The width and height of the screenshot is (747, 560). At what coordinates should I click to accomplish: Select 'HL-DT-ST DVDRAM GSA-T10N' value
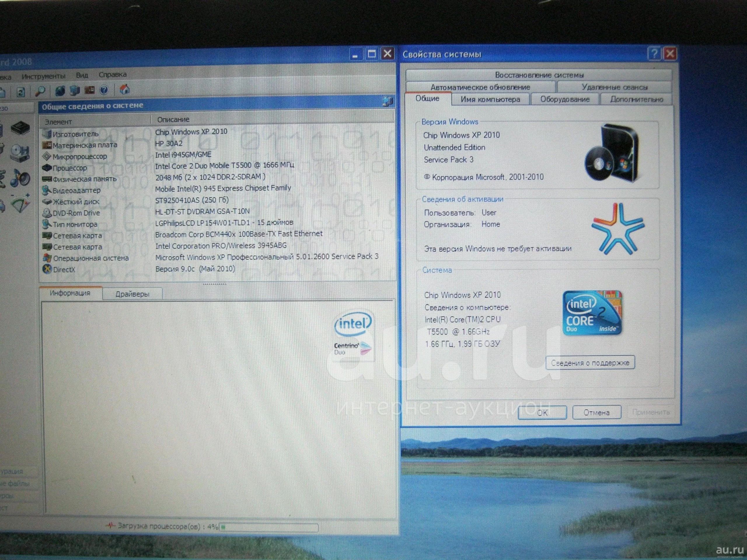pyautogui.click(x=202, y=211)
